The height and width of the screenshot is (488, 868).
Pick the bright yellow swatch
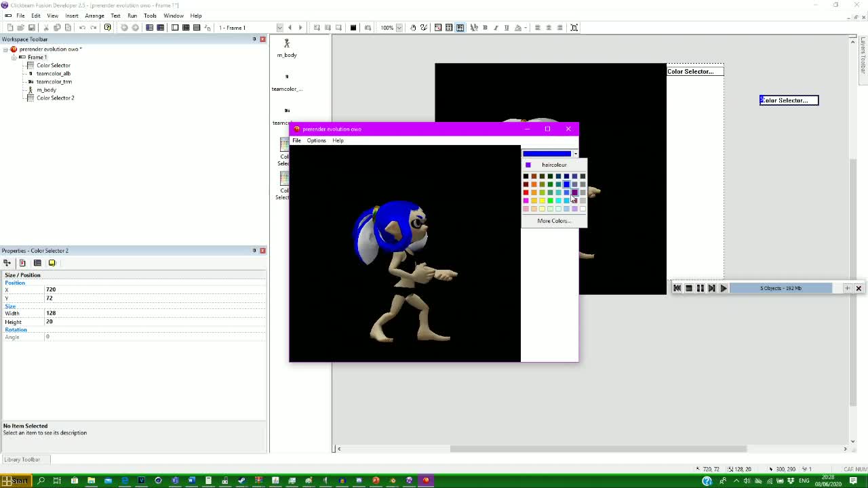[542, 201]
